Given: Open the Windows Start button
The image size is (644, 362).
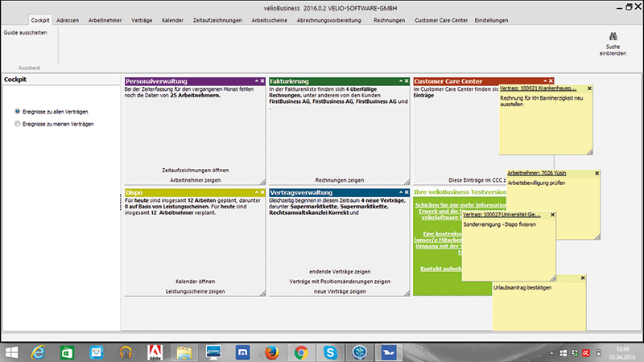Looking at the screenshot, I should pos(11,352).
